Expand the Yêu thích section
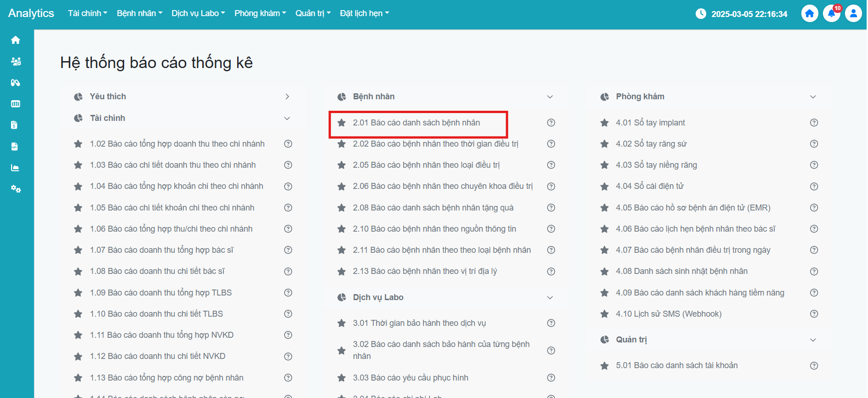This screenshot has width=868, height=398. 287,97
